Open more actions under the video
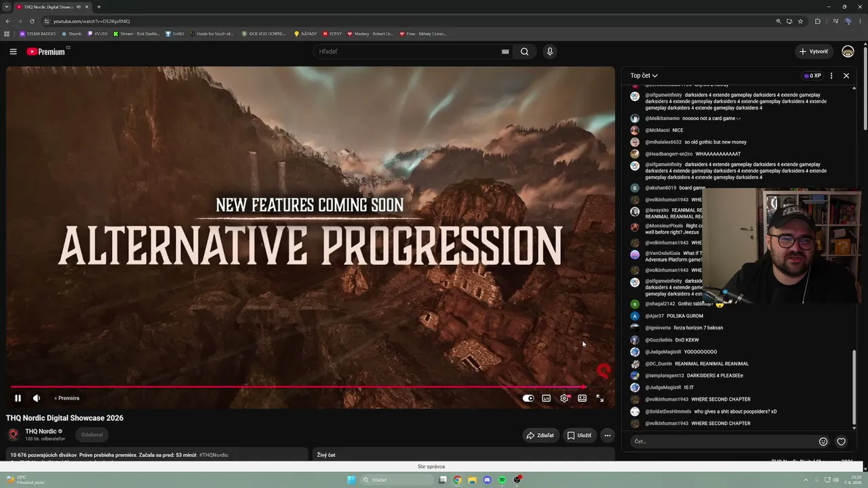This screenshot has height=488, width=868. [x=608, y=435]
